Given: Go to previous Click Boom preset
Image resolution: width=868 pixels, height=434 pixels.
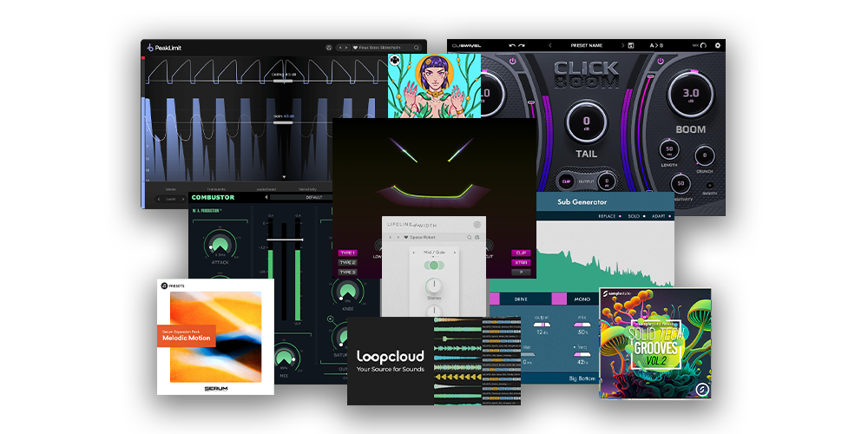Looking at the screenshot, I should coord(549,45).
